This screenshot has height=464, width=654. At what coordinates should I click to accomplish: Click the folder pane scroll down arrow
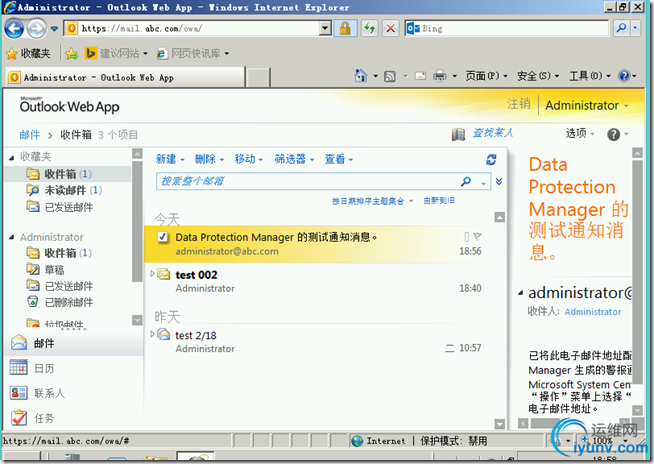point(137,320)
